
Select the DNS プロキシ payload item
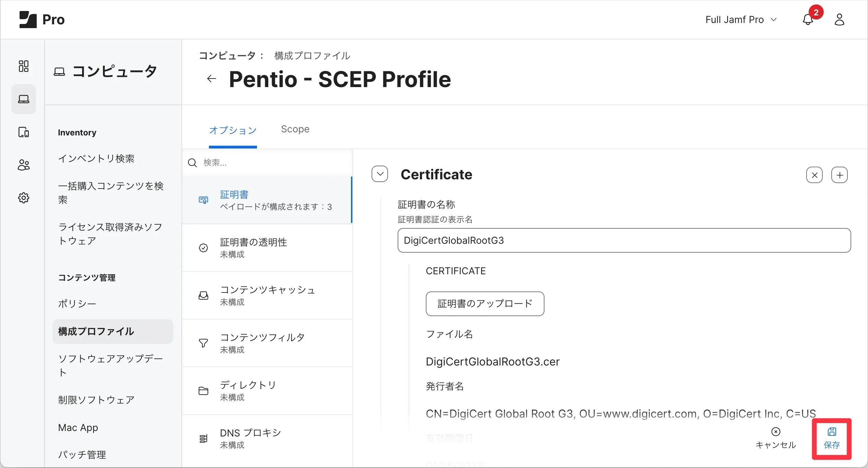pos(267,438)
